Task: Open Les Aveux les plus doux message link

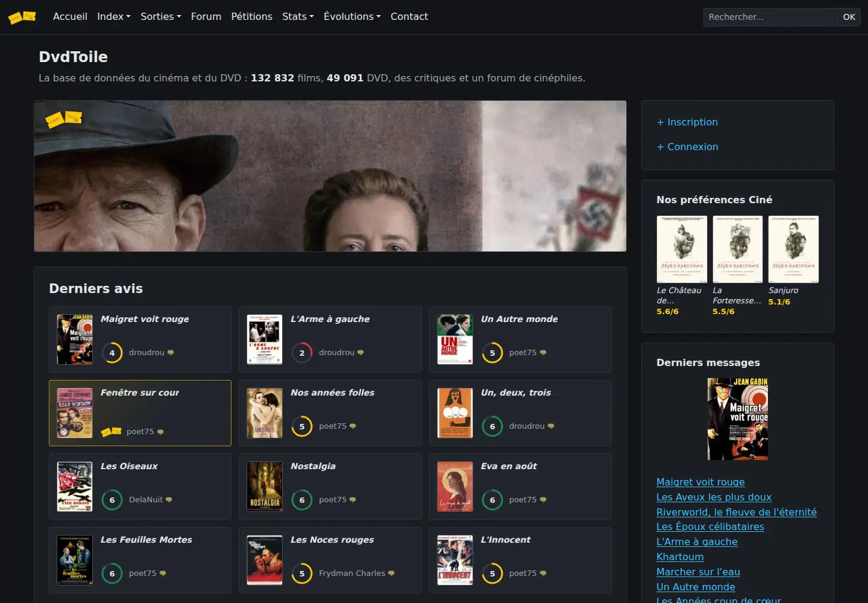Action: pos(714,497)
